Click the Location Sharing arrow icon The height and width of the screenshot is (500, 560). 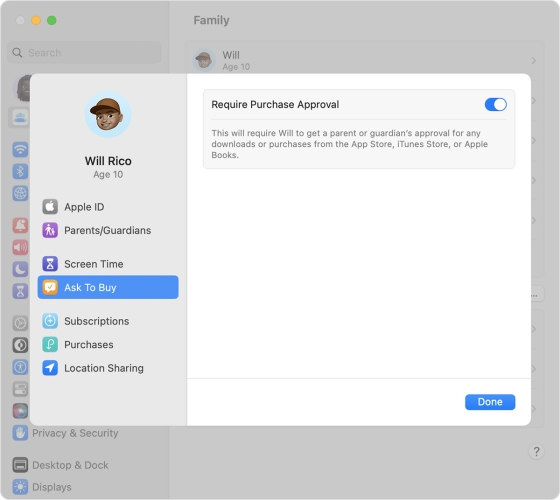pos(50,368)
